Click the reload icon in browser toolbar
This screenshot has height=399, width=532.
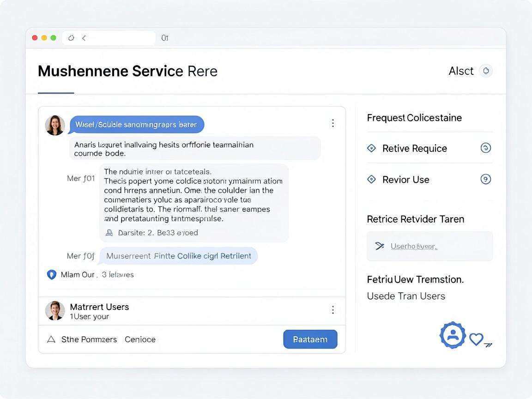[71, 38]
